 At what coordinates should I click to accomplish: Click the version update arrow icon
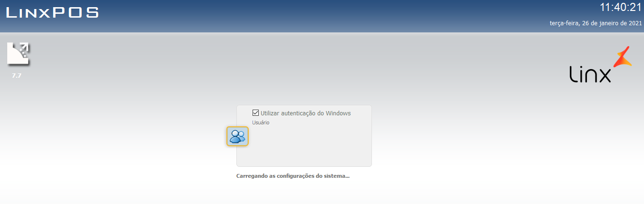18,53
